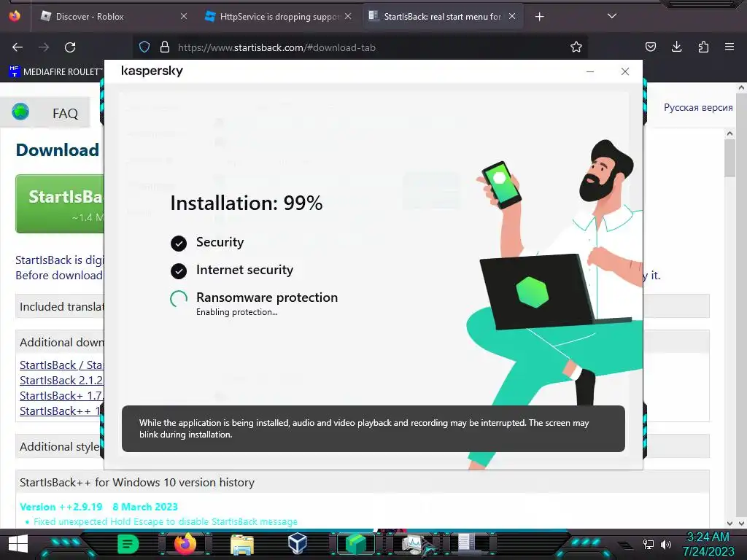Close the Discover - Roblox tab
747x560 pixels.
(x=184, y=16)
